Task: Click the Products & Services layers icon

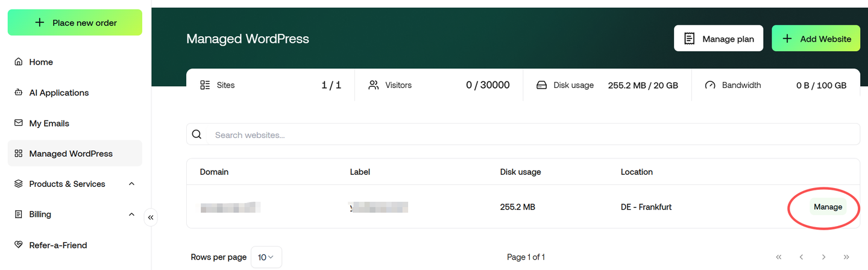Action: (x=18, y=184)
